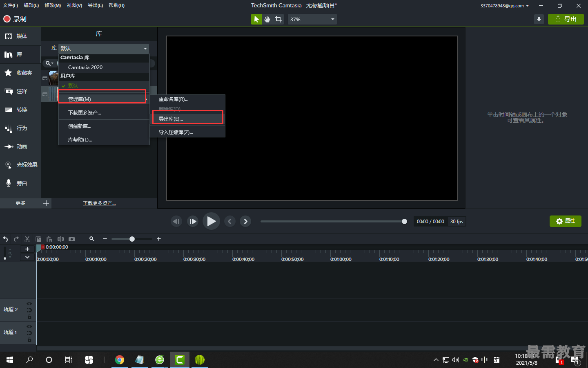Open the 修改(M) menu
Screen dimensions: 588x368
point(53,5)
